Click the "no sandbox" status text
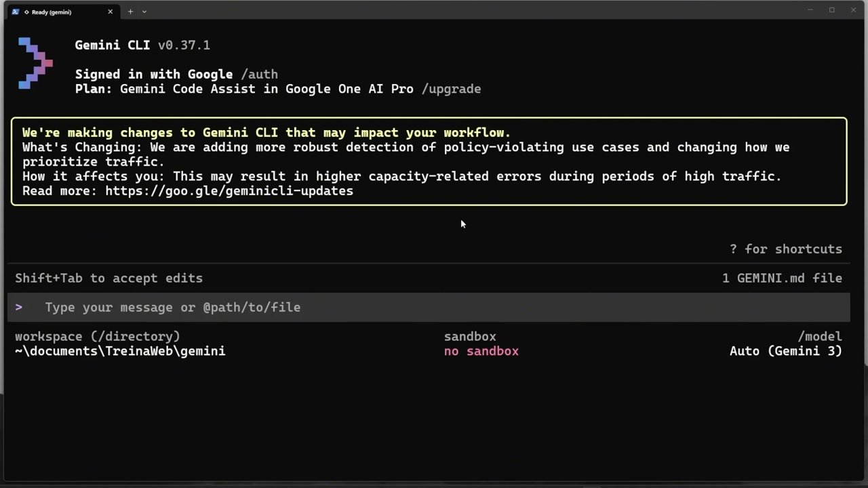 tap(481, 351)
